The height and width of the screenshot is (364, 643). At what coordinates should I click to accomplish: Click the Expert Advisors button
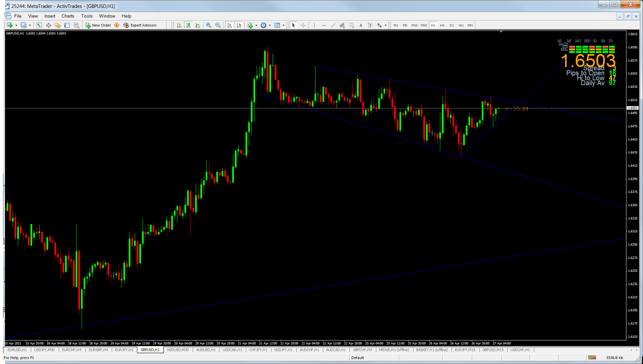[x=140, y=25]
